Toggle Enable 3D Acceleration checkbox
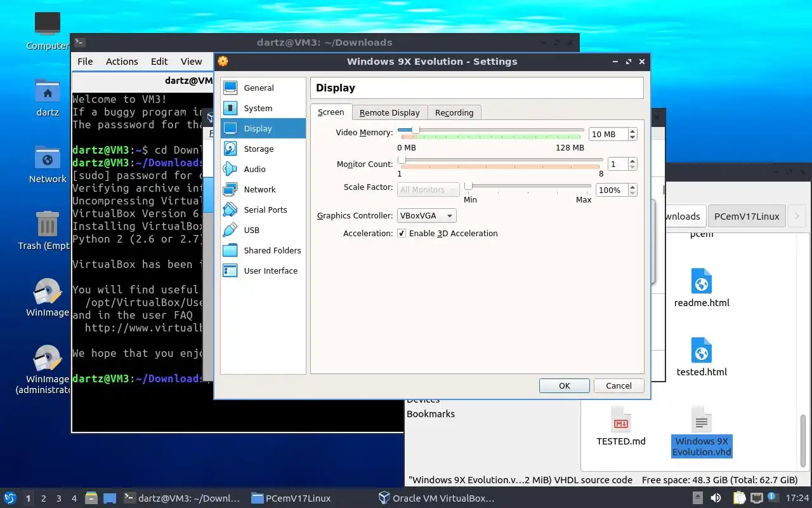Screen dimensions: 812x508 pyautogui.click(x=402, y=233)
